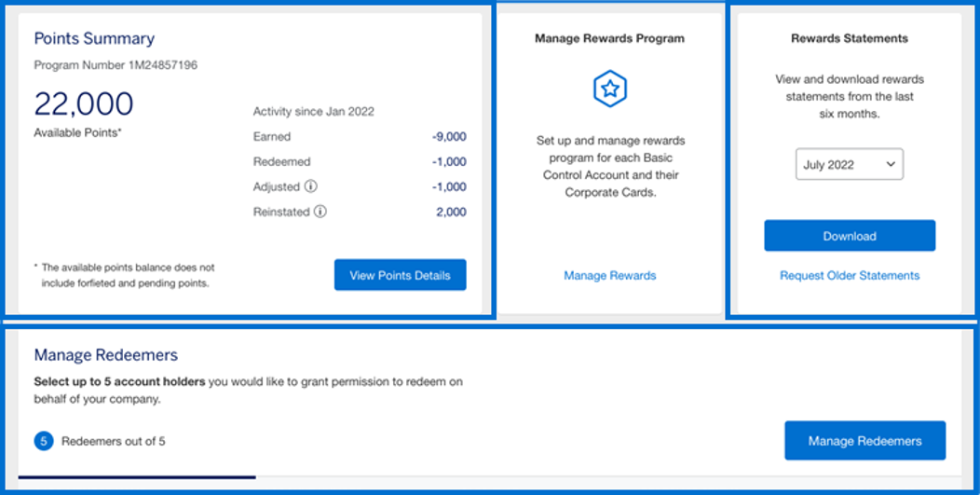Viewport: 980px width, 495px height.
Task: Click the info icon next to Adjusted
Action: point(311,186)
